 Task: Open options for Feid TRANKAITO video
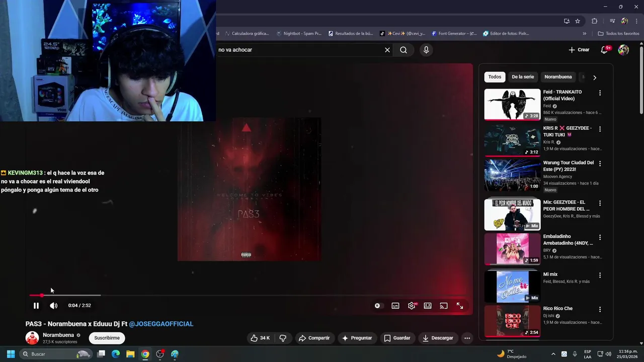600,93
